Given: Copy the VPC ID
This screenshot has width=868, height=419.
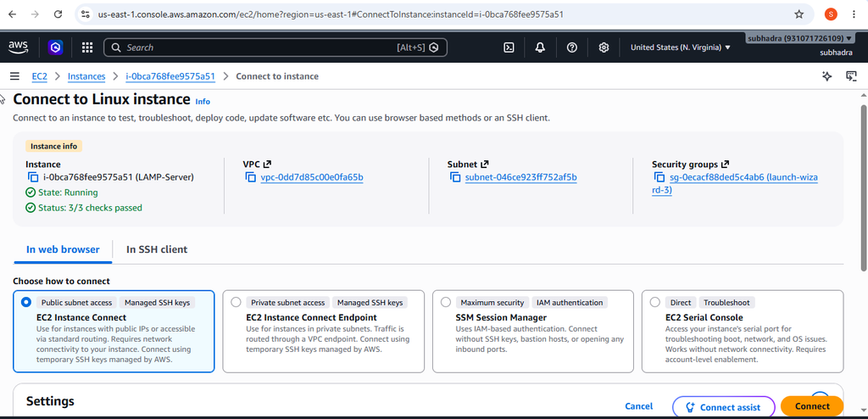Looking at the screenshot, I should pos(250,177).
